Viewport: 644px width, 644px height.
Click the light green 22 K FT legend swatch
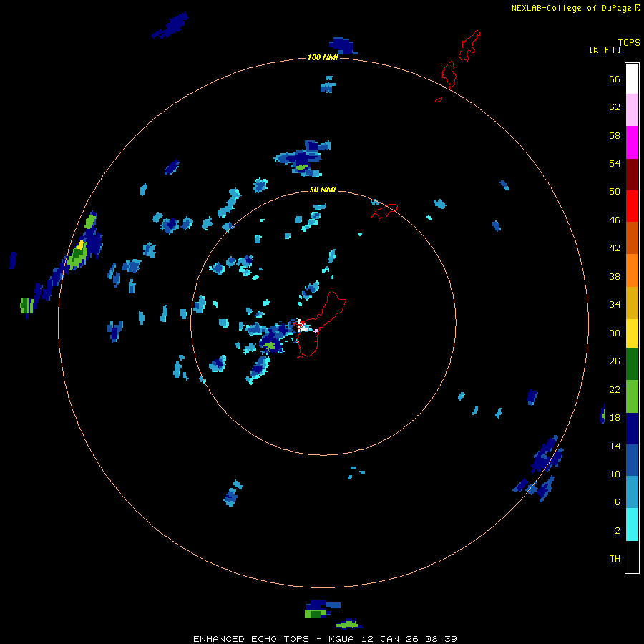(632, 396)
